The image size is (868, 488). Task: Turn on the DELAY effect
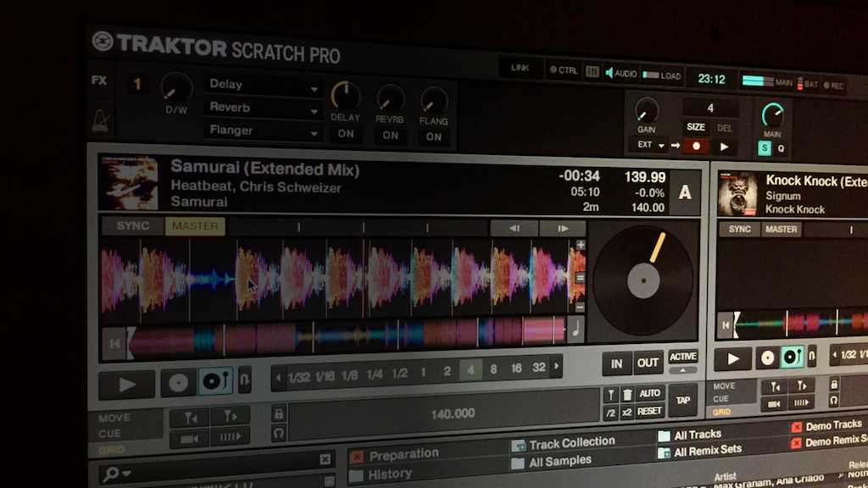point(346,134)
